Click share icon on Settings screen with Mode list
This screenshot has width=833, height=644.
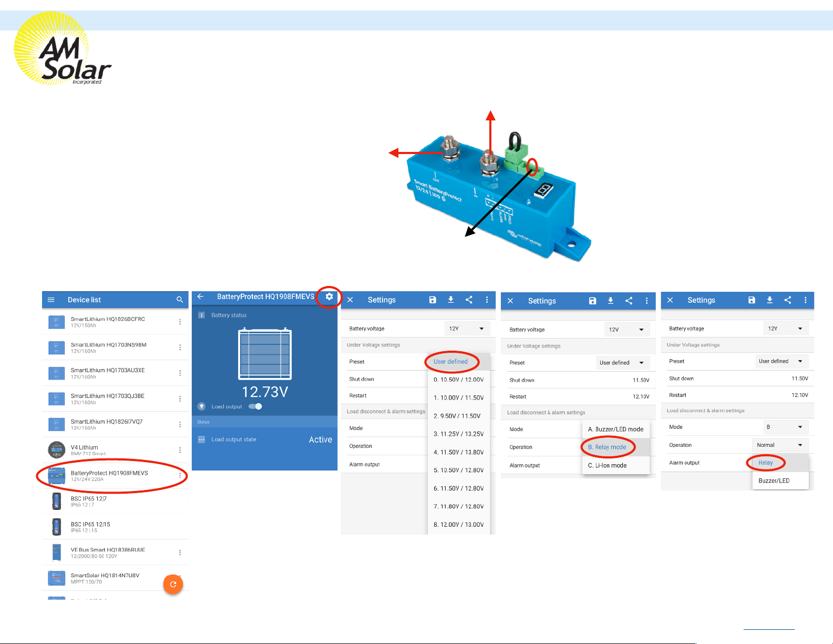[x=629, y=301]
